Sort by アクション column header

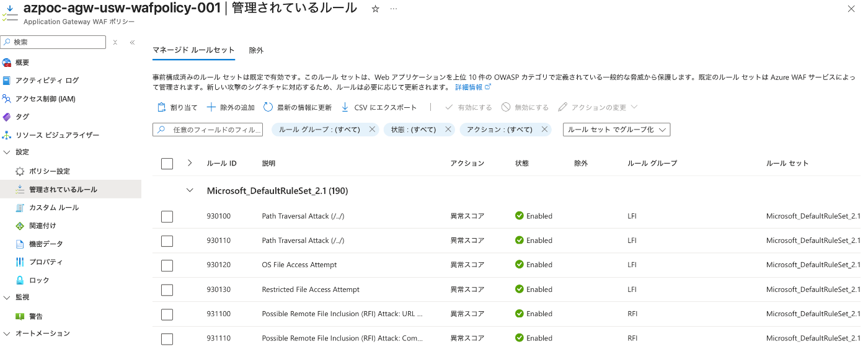pyautogui.click(x=467, y=163)
